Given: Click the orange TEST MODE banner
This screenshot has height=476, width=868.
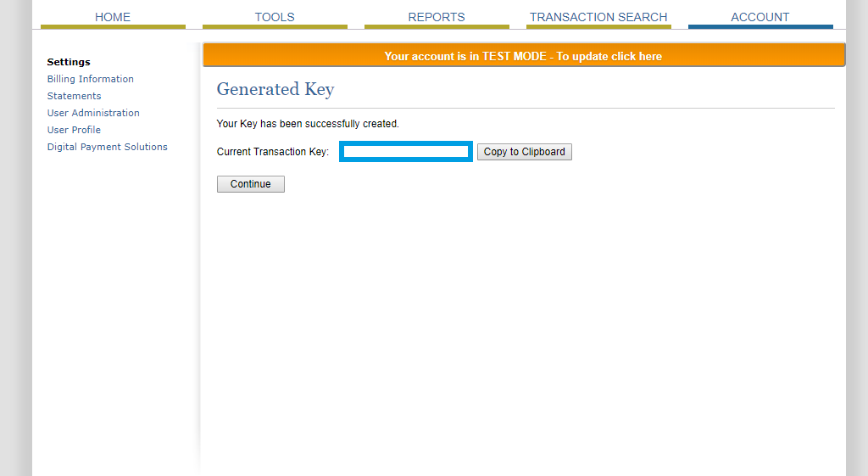Looking at the screenshot, I should [x=523, y=56].
